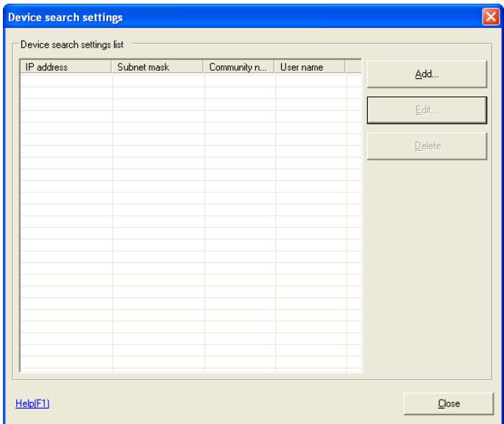Click the Community n... column header
The height and width of the screenshot is (424, 504).
[x=239, y=67]
